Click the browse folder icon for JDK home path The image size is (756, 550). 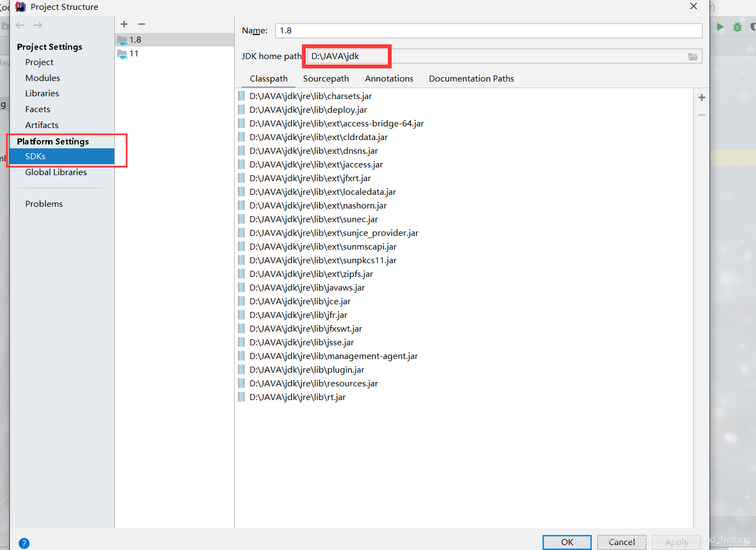tap(693, 56)
